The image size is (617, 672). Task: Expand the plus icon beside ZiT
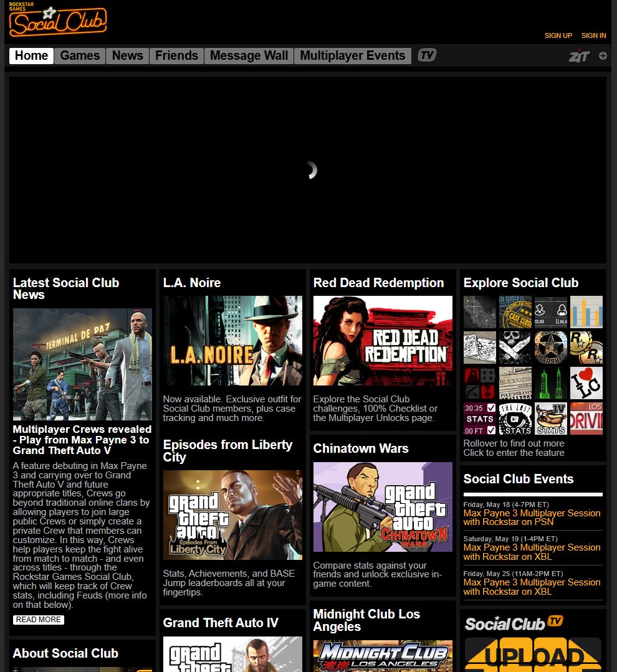point(603,55)
